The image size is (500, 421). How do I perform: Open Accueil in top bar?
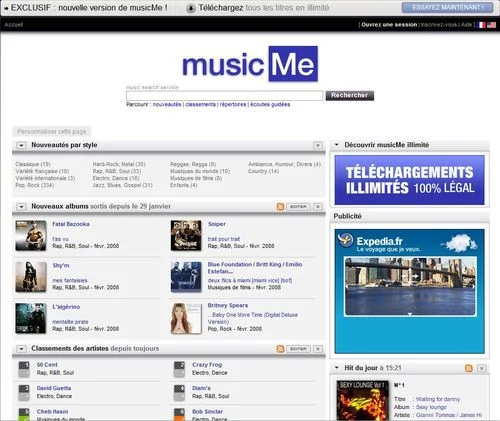[14, 25]
